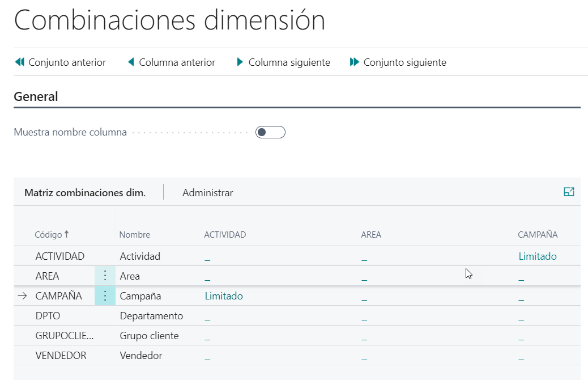Screen dimensions: 588x380
Task: Select the VENDEDOR code cell
Action: pyautogui.click(x=61, y=356)
